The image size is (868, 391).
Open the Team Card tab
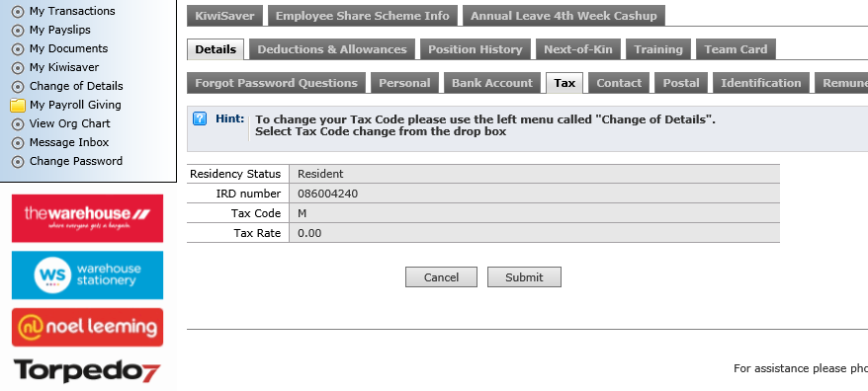click(x=736, y=49)
